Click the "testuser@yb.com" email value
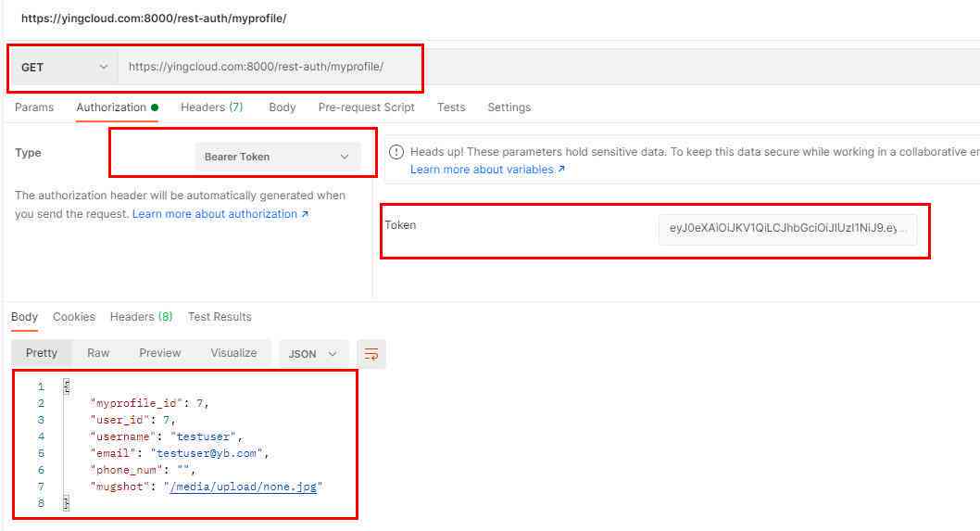The height and width of the screenshot is (531, 980). (207, 453)
